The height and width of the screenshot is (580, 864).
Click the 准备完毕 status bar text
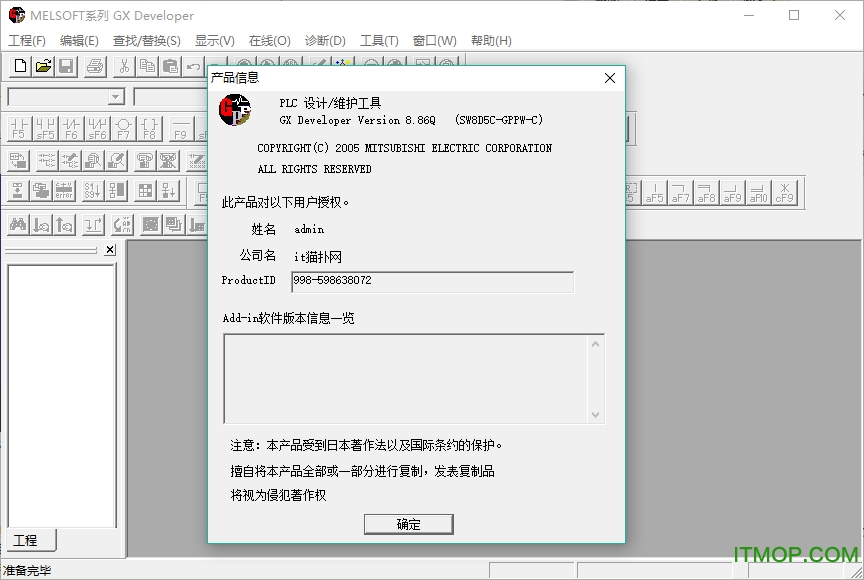(28, 571)
